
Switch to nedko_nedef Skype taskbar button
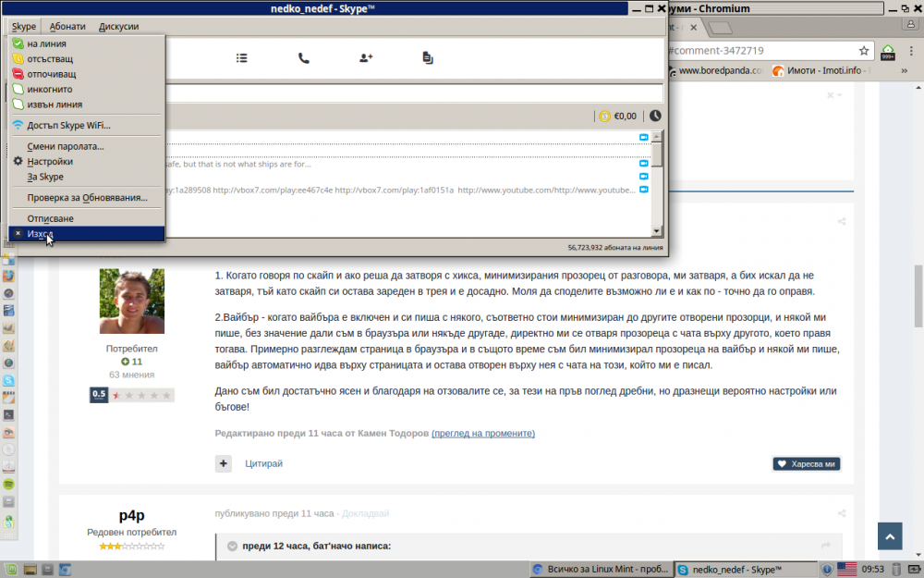coord(744,569)
